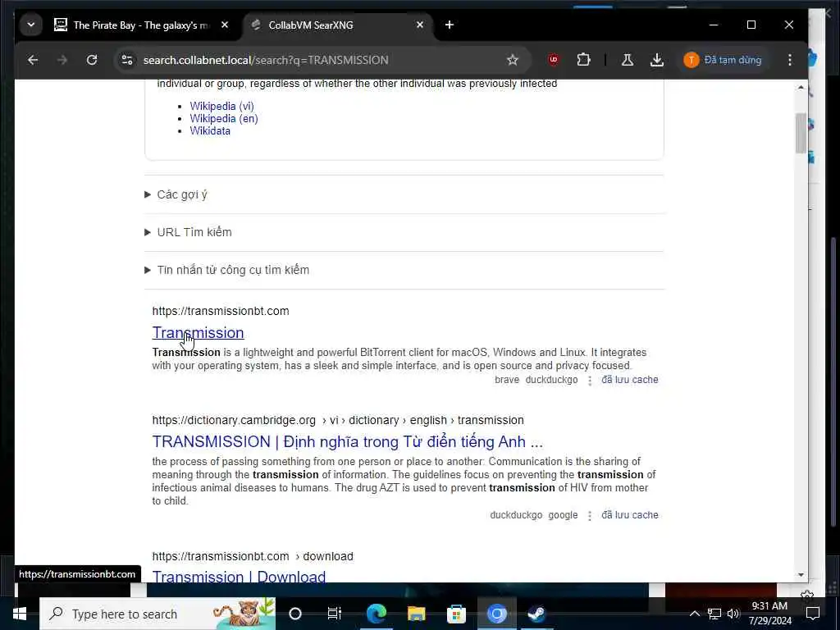840x630 pixels.
Task: Click the dictionary.cambridge.org result URL
Action: (x=338, y=420)
